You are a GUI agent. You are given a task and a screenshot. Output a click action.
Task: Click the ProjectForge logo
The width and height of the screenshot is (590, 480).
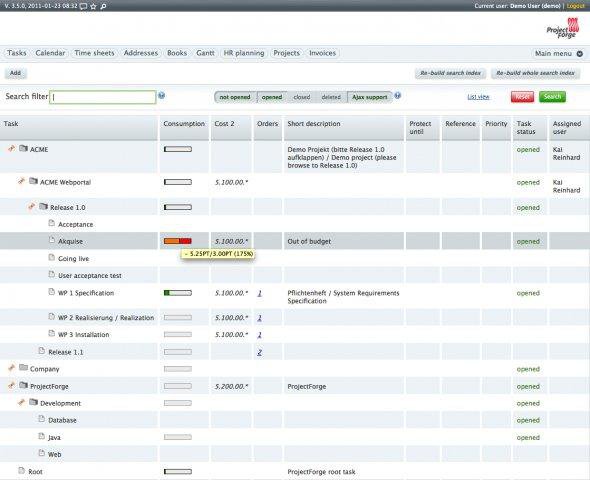point(563,28)
